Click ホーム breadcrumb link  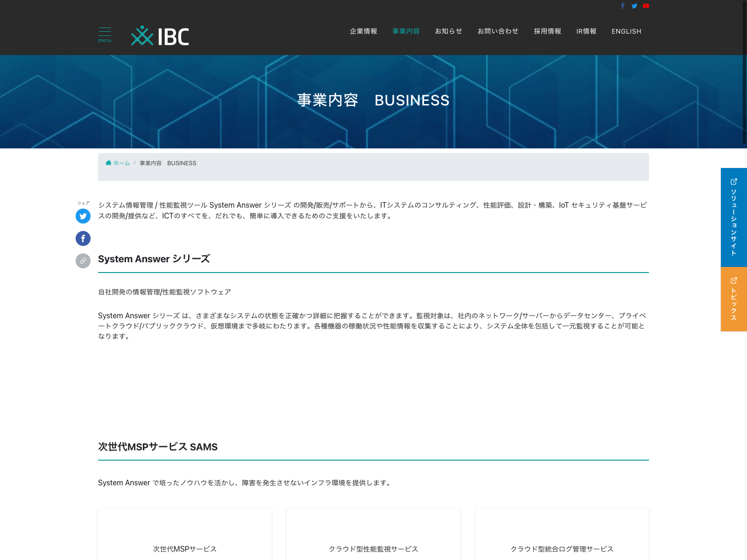click(121, 163)
